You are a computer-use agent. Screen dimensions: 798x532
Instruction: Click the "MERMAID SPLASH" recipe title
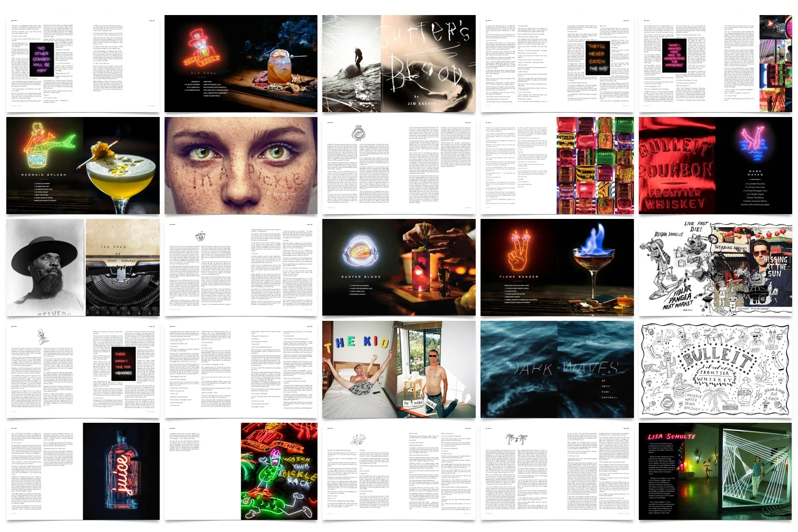(44, 175)
